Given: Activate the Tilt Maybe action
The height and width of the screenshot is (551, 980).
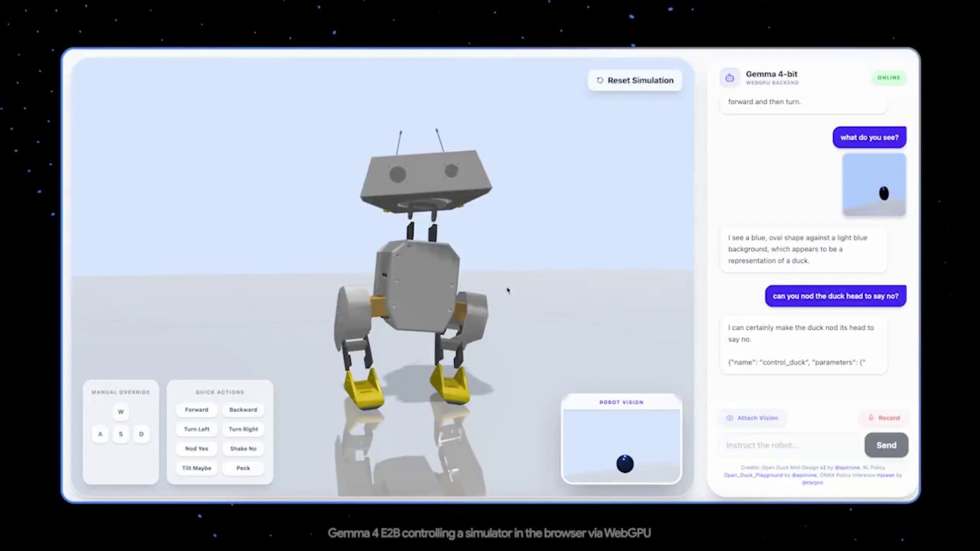Looking at the screenshot, I should point(197,468).
